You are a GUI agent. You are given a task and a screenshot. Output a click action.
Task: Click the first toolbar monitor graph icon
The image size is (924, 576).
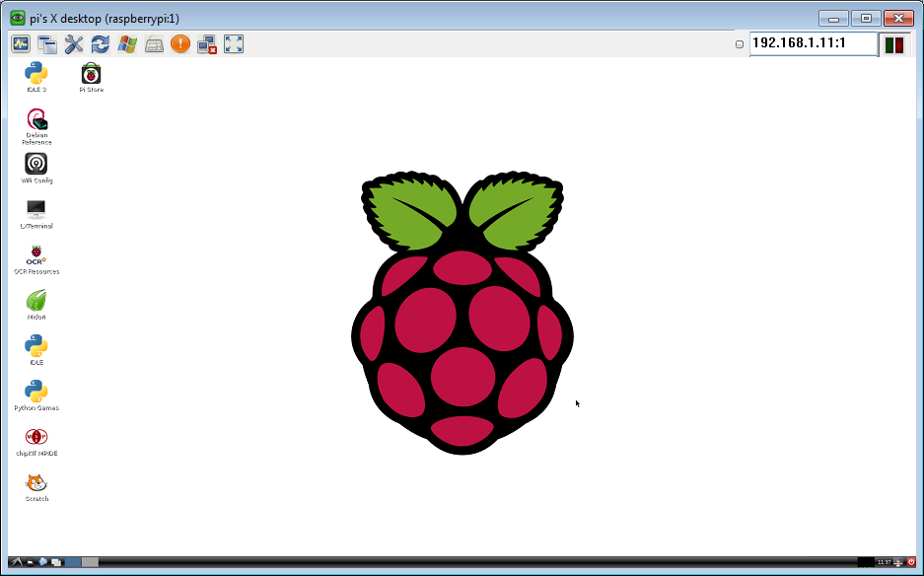[21, 43]
